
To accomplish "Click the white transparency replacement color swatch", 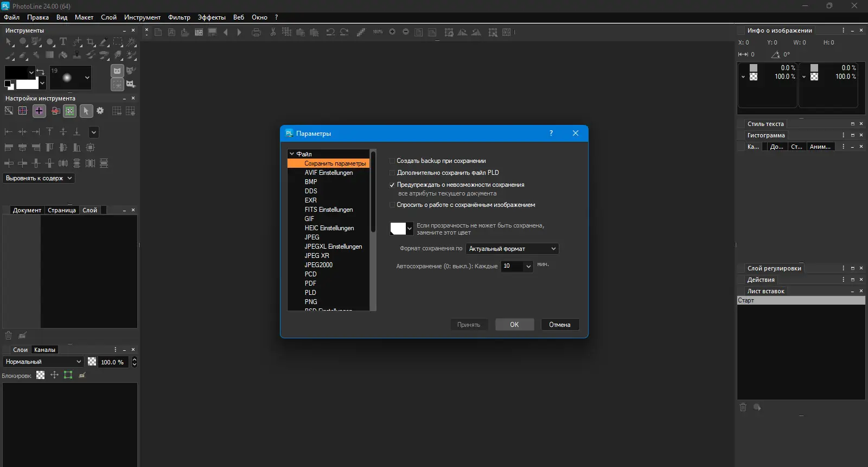I will (x=398, y=229).
